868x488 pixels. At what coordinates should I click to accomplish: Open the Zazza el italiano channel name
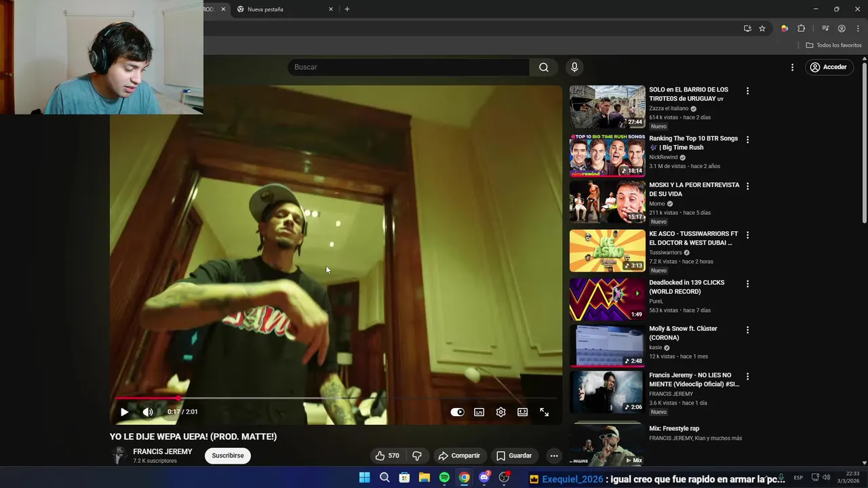click(x=669, y=108)
